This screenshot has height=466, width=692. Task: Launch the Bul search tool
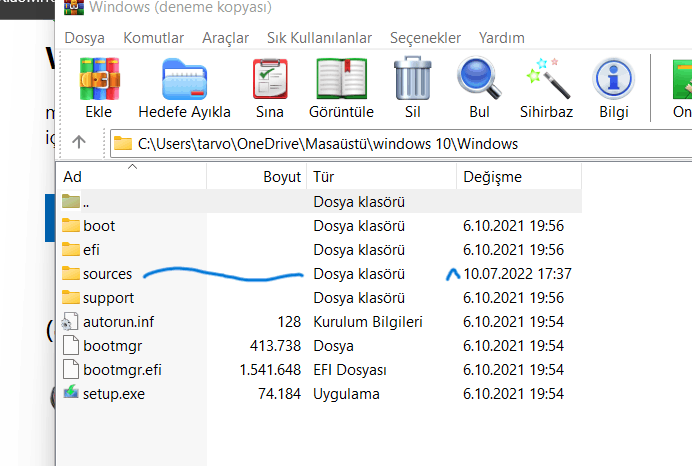point(479,80)
